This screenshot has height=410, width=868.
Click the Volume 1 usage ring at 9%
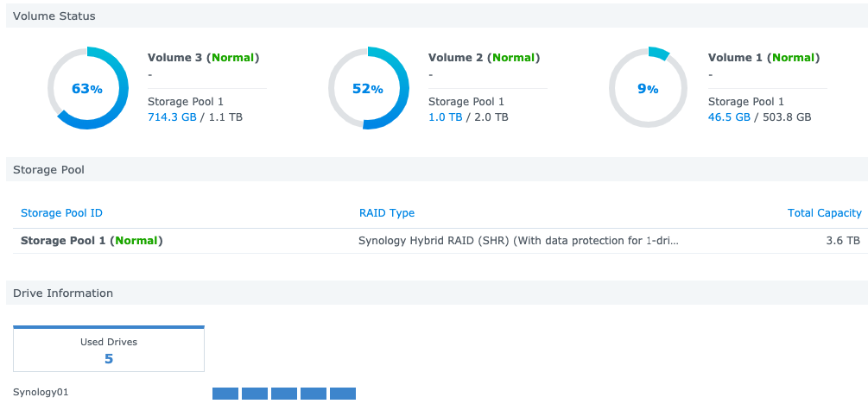[x=648, y=88]
